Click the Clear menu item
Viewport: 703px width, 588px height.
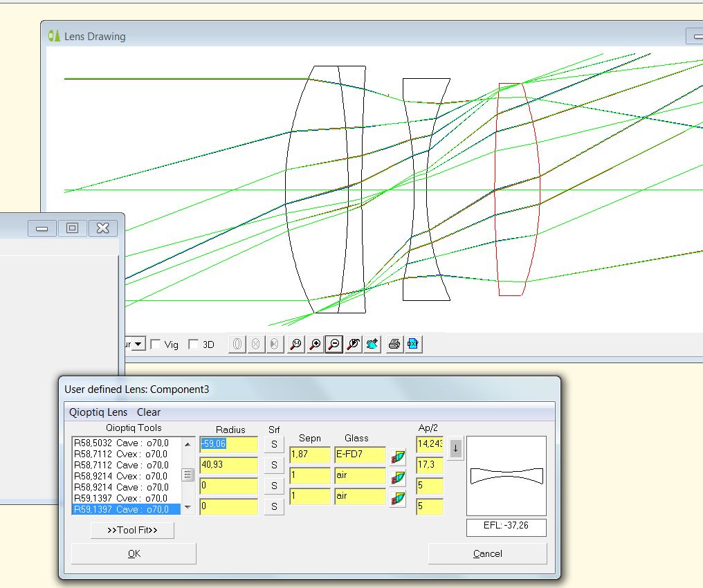149,412
